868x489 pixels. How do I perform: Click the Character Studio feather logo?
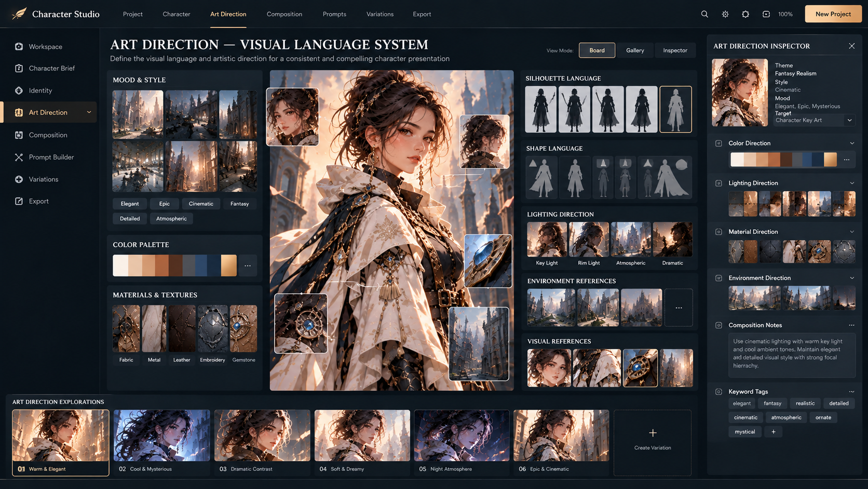pyautogui.click(x=19, y=14)
